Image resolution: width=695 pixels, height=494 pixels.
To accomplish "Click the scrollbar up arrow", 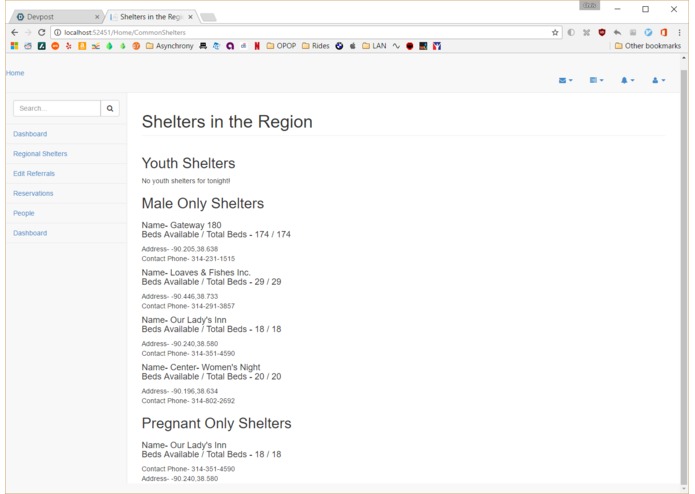I will pyautogui.click(x=684, y=58).
